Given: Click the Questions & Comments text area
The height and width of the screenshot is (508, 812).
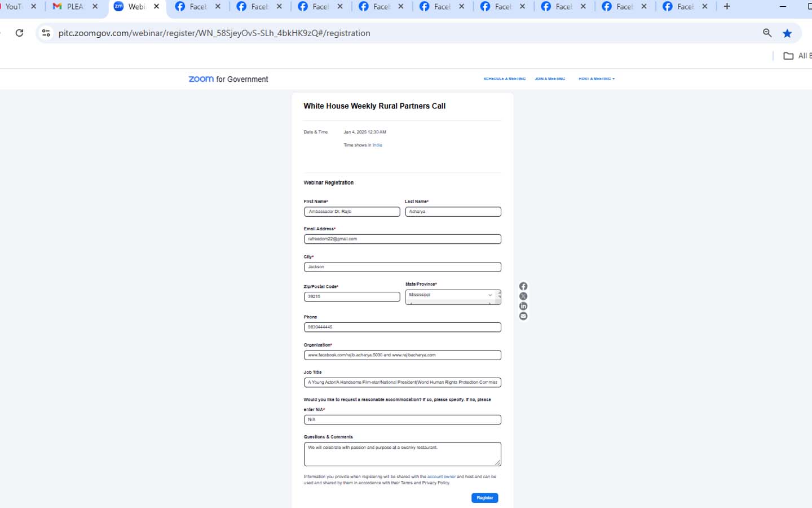Looking at the screenshot, I should 403,454.
